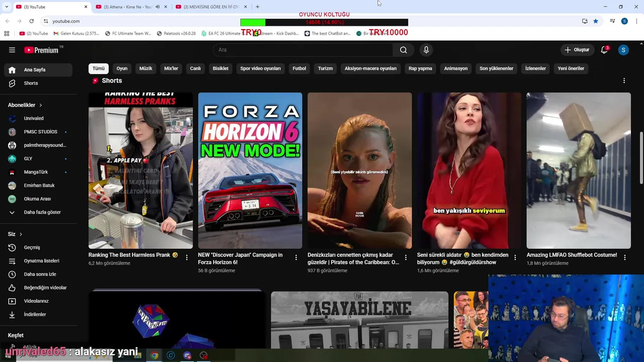Open more options for Shufflebot Costume short
644x362 pixels.
point(624,257)
